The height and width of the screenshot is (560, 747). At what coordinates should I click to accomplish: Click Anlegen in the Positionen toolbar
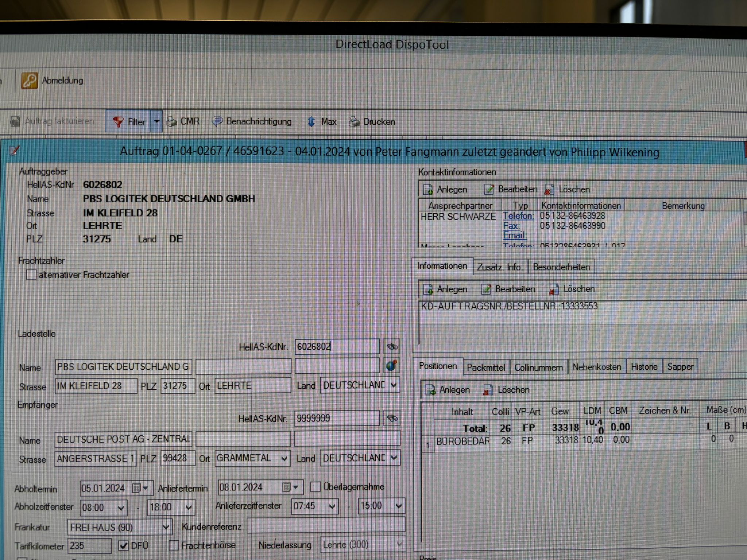coord(448,390)
